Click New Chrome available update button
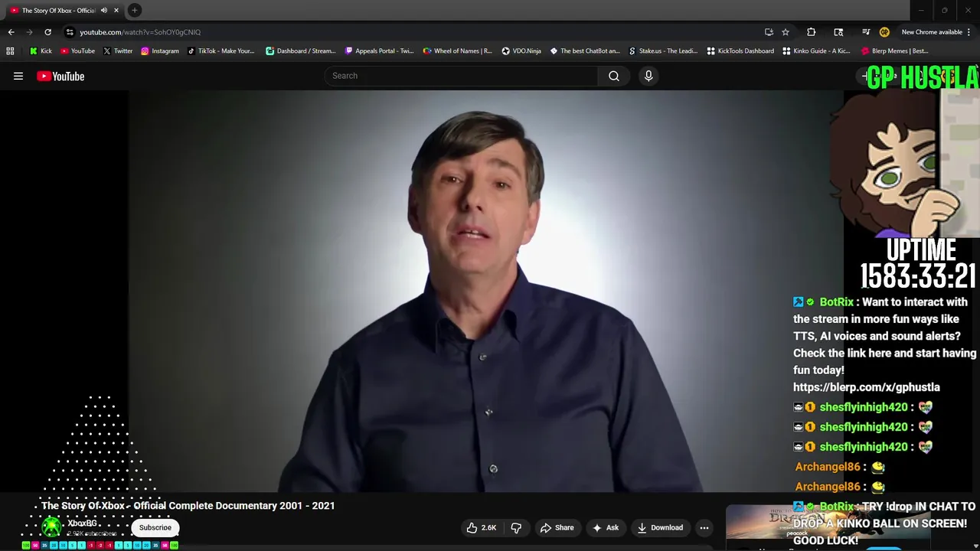This screenshot has width=980, height=551. [932, 32]
